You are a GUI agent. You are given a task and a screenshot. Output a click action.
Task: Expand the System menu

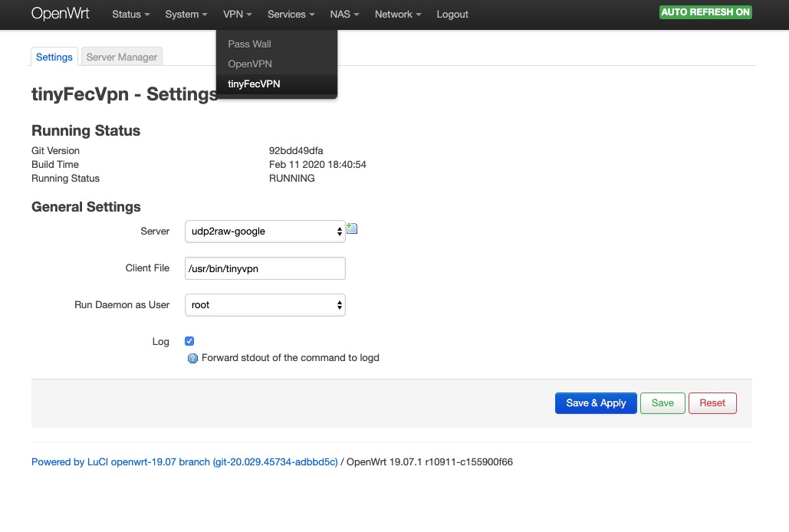[x=186, y=14]
